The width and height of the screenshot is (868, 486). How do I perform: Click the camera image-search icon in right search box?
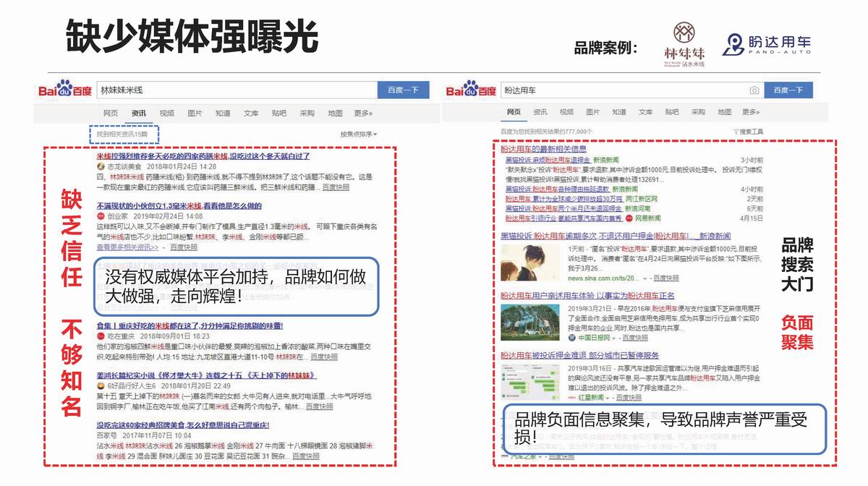754,90
